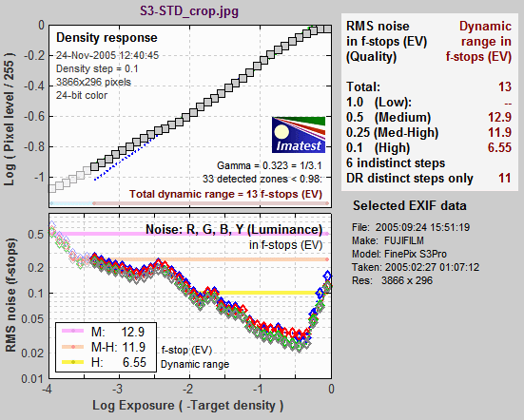Image resolution: width=524 pixels, height=420 pixels.
Task: Click the 0.25 (Med-High) 11.9 row
Action: (429, 132)
